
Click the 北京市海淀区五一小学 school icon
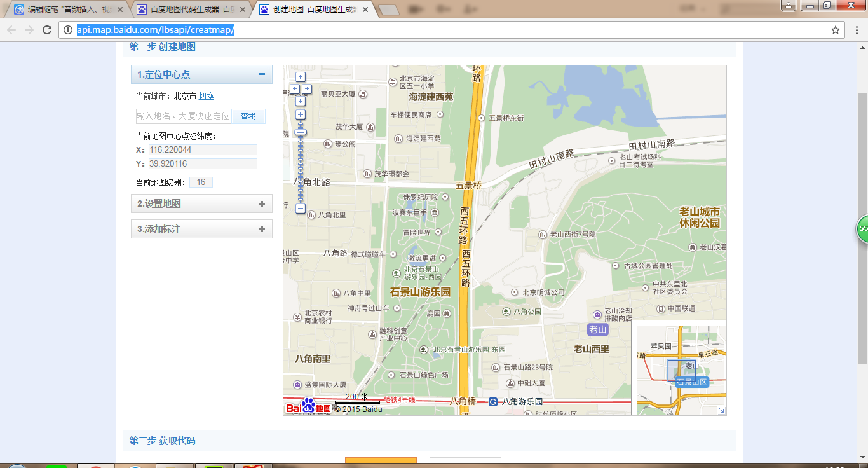click(x=393, y=81)
